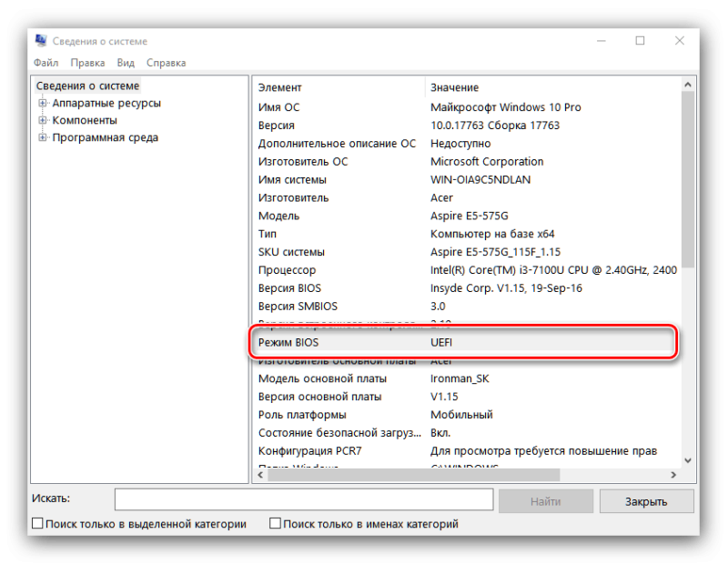Click the value Мобильный
Viewport: 728px width, 564px height.
click(461, 415)
